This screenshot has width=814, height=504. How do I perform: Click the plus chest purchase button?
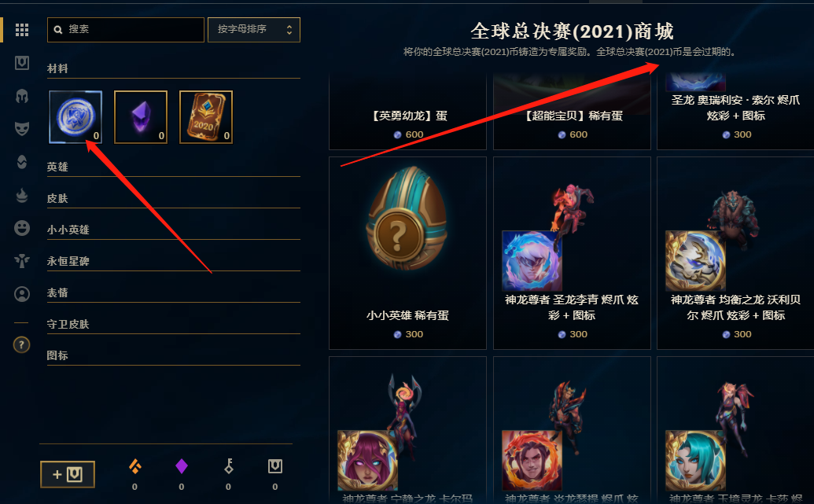[x=68, y=474]
